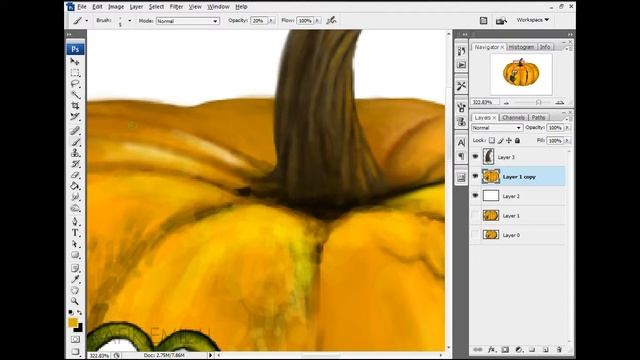640x360 pixels.
Task: Toggle lock all
Action: [x=517, y=140]
